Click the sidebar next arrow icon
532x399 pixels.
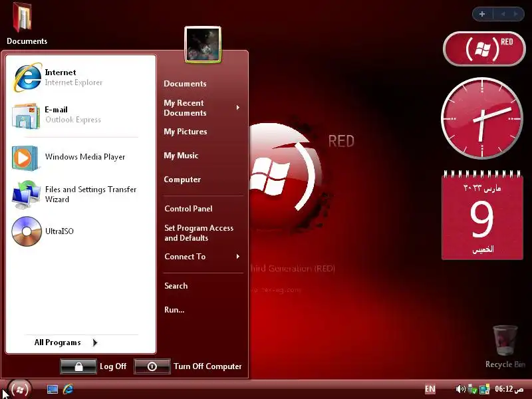coord(515,14)
